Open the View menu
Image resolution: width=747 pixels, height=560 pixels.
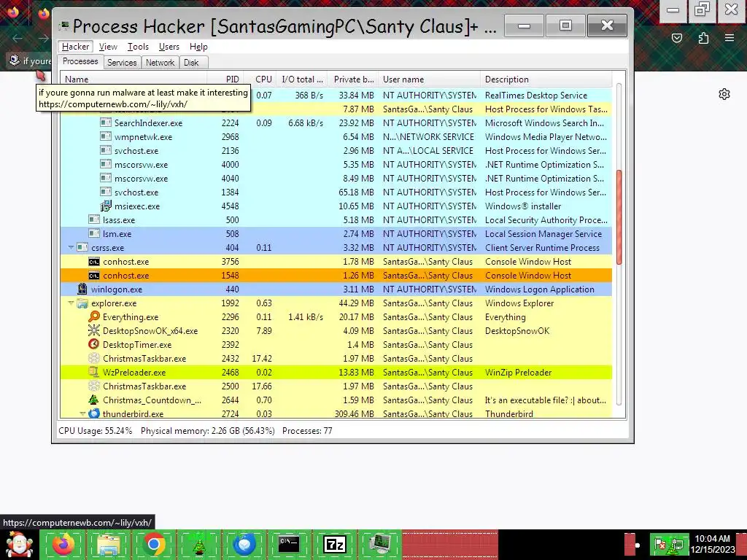[x=108, y=47]
